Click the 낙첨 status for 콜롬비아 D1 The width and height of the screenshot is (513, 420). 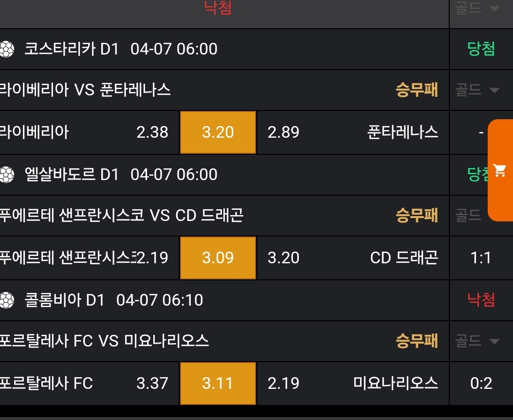click(481, 300)
